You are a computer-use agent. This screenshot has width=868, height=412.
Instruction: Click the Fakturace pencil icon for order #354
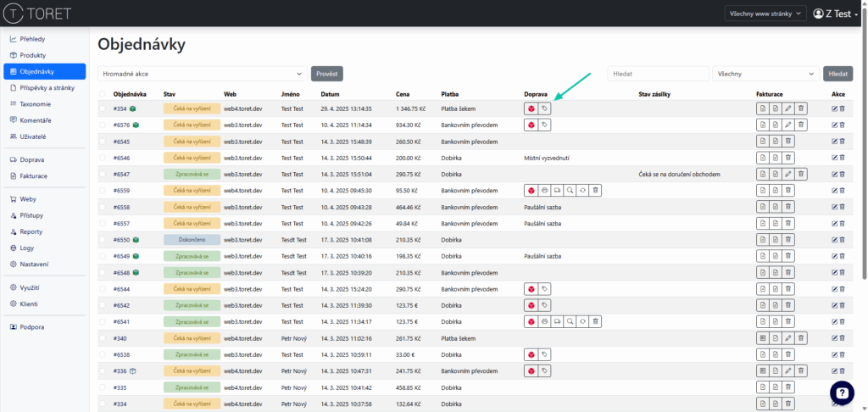788,109
